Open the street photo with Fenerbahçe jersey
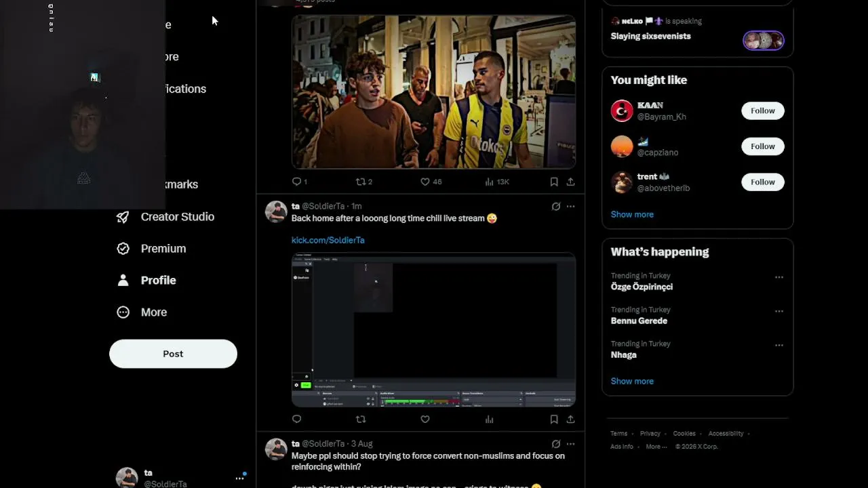The width and height of the screenshot is (868, 488). tap(434, 92)
